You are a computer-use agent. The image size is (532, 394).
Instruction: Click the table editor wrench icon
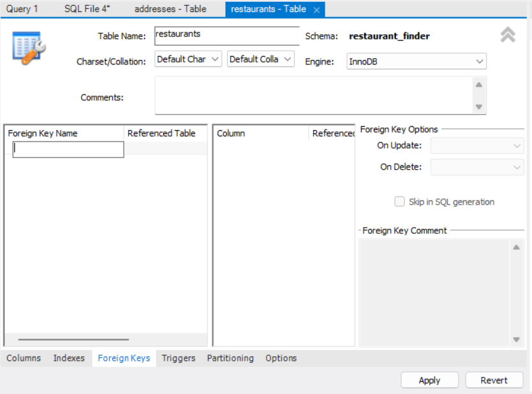coord(29,48)
